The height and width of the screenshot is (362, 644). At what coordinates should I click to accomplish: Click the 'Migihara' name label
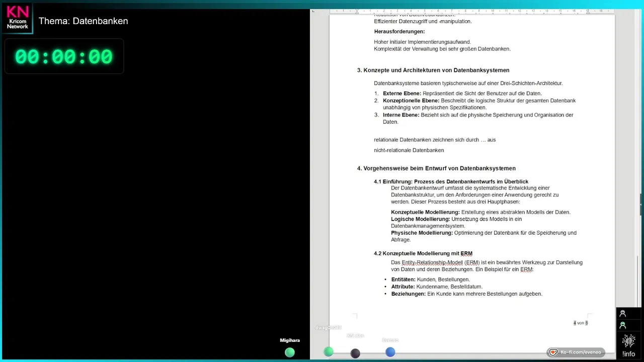(x=290, y=340)
